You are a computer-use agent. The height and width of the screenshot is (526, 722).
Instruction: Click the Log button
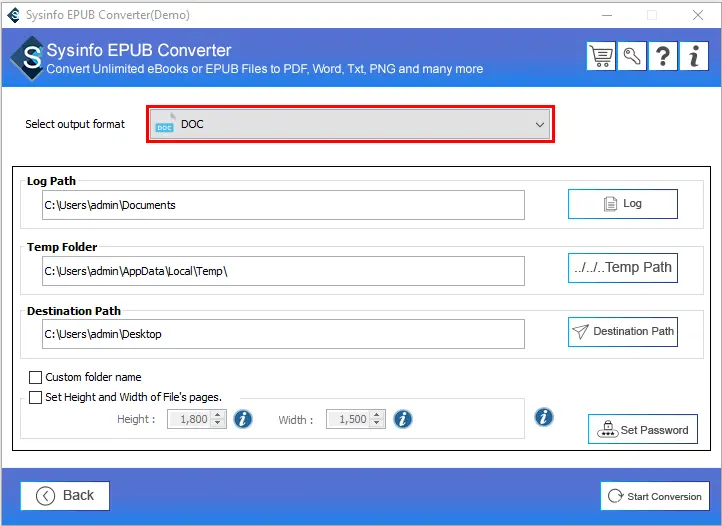click(x=623, y=204)
